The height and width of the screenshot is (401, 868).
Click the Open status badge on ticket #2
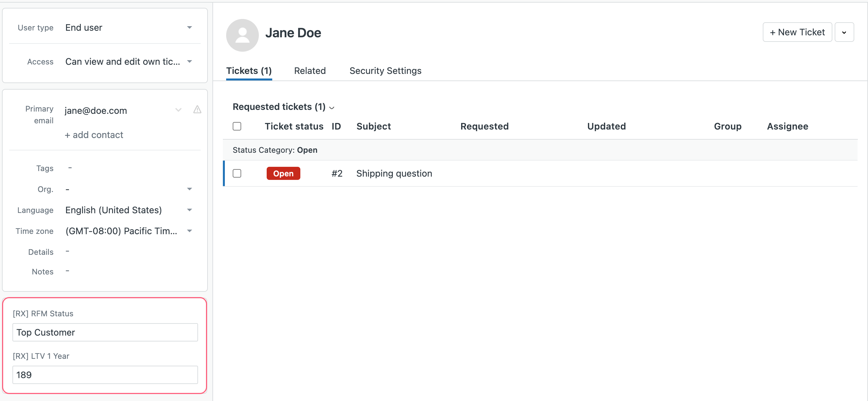click(283, 173)
